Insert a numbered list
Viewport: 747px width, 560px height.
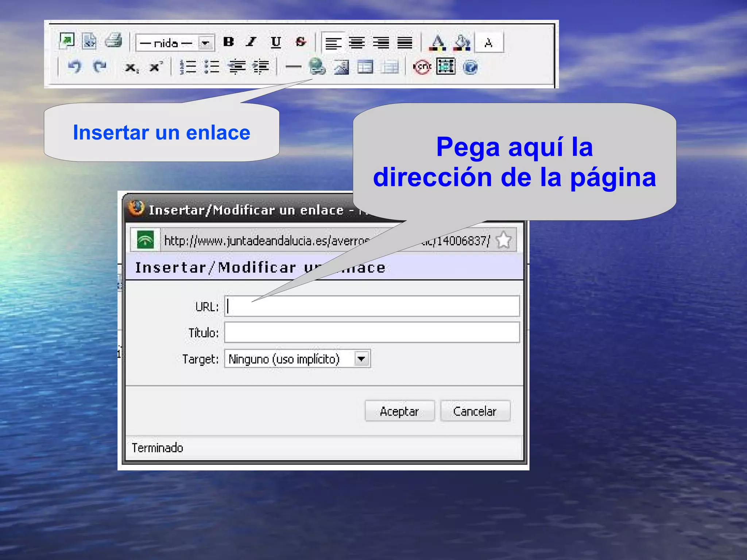point(188,67)
